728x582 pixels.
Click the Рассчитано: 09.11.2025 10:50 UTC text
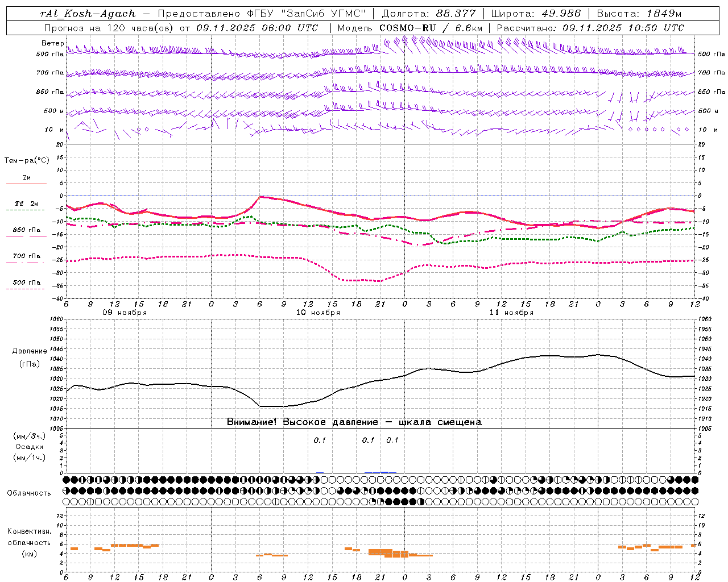(590, 28)
